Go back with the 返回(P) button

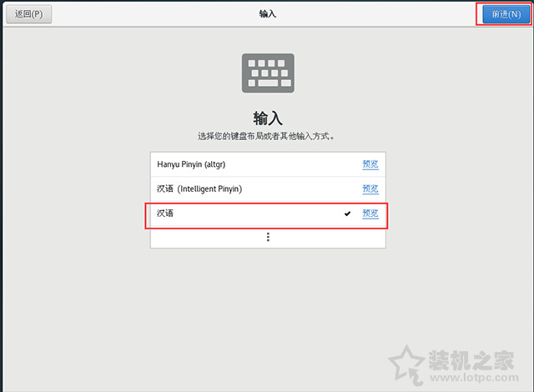[x=29, y=14]
